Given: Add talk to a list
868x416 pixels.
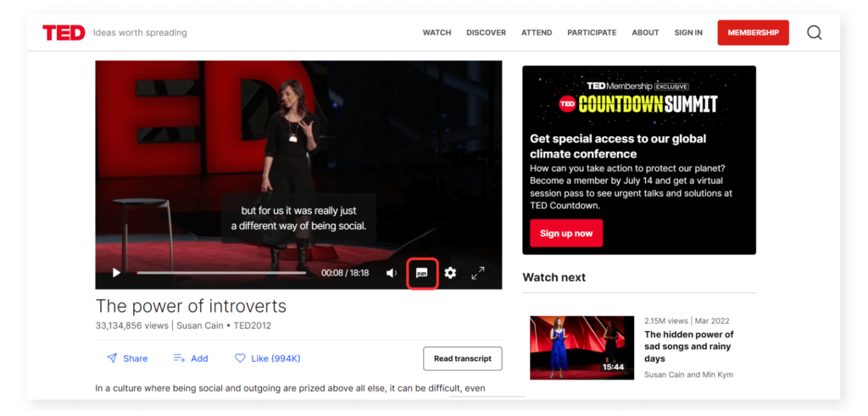Looking at the screenshot, I should pyautogui.click(x=191, y=358).
